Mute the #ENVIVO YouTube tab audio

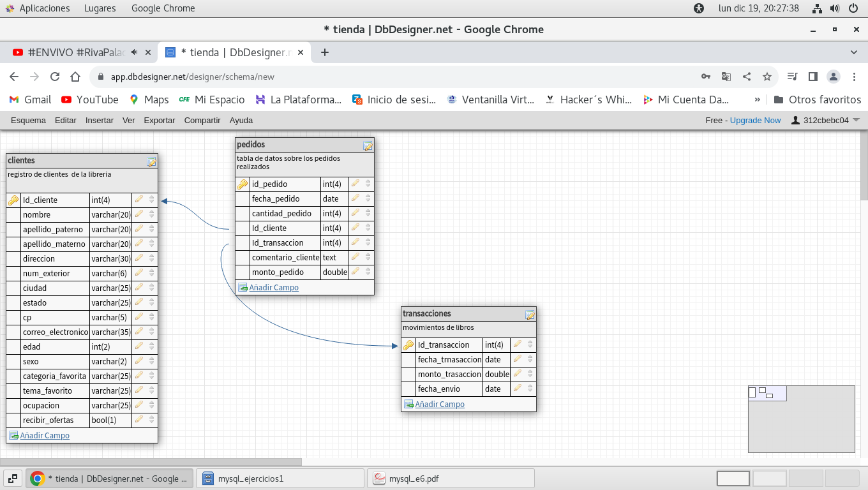click(135, 52)
